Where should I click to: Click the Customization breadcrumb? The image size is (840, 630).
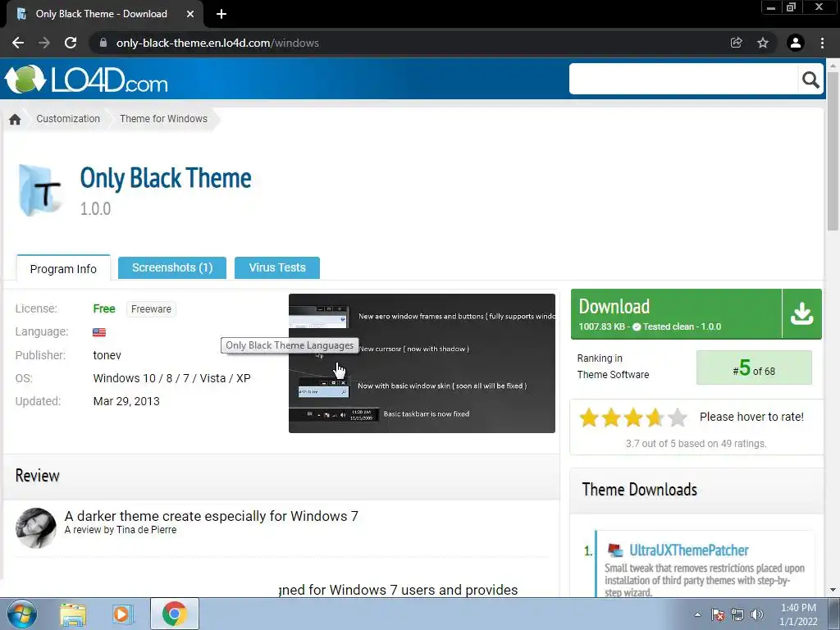(x=68, y=119)
